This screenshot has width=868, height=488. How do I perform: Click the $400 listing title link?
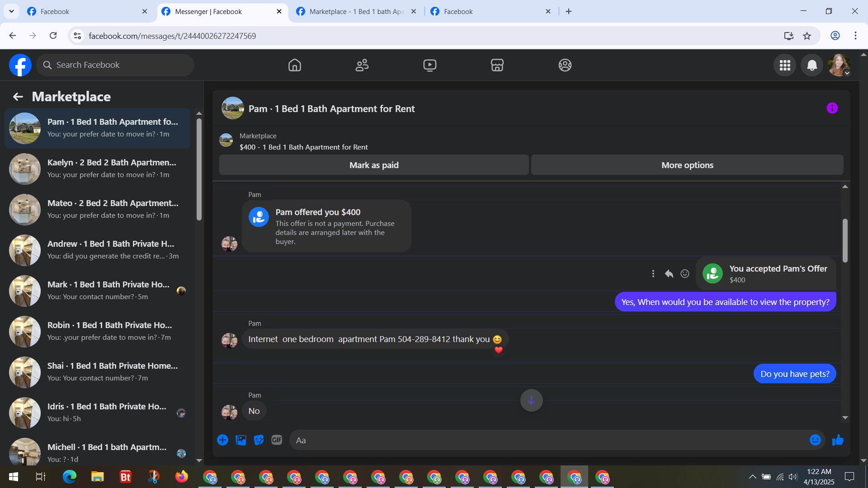click(303, 147)
